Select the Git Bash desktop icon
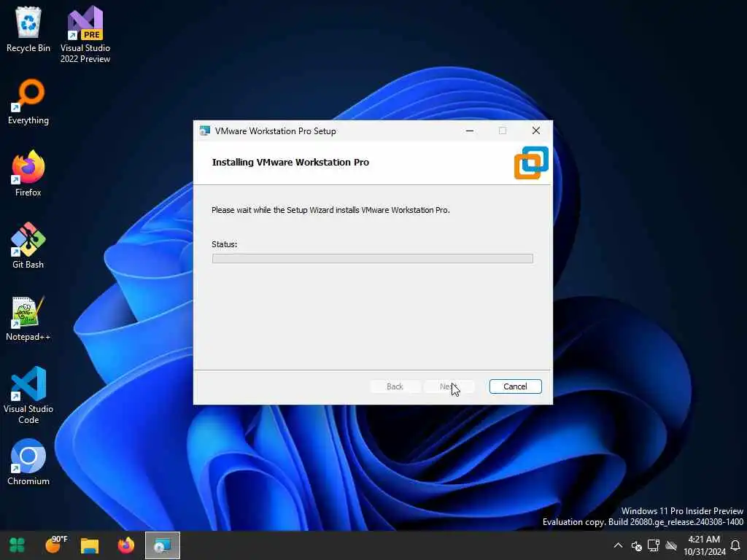This screenshot has height=560, width=747. point(28,246)
